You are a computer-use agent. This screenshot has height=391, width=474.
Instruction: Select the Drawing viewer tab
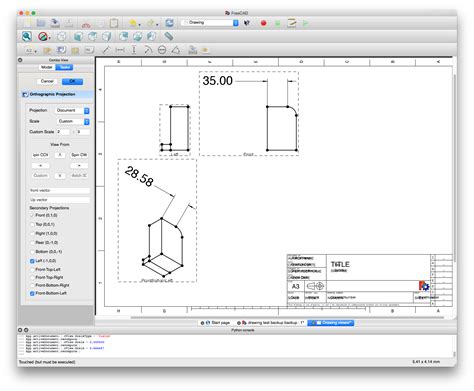pyautogui.click(x=331, y=323)
